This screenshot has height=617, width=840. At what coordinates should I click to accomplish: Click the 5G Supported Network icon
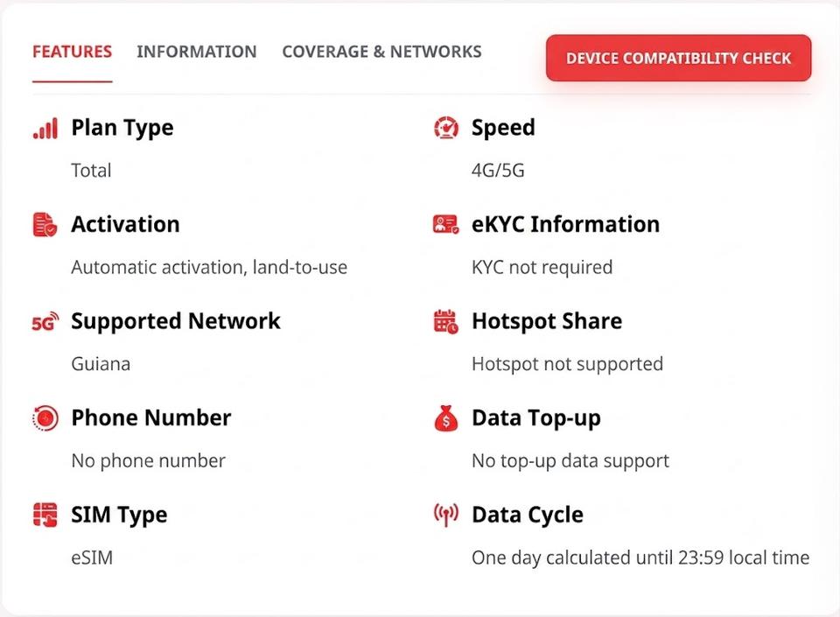(45, 321)
